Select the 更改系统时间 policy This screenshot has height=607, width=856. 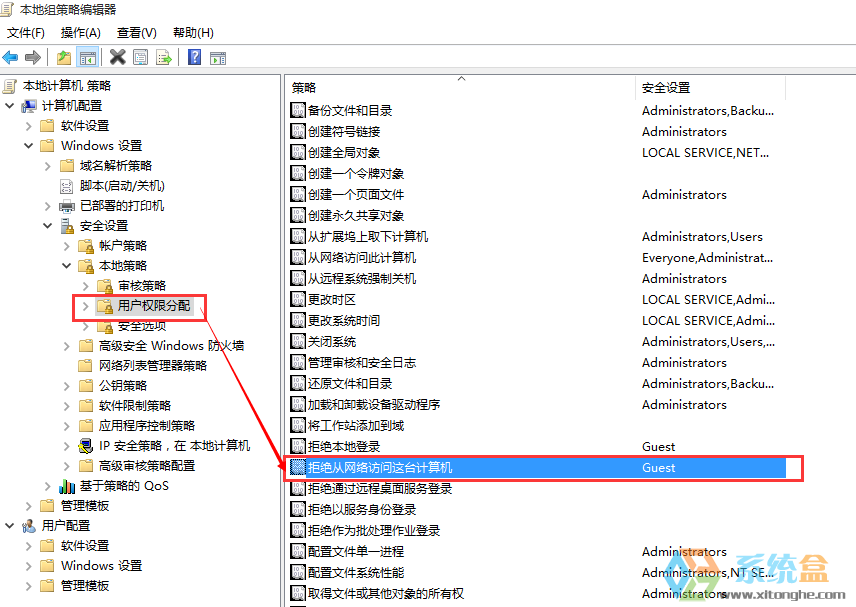point(344,320)
